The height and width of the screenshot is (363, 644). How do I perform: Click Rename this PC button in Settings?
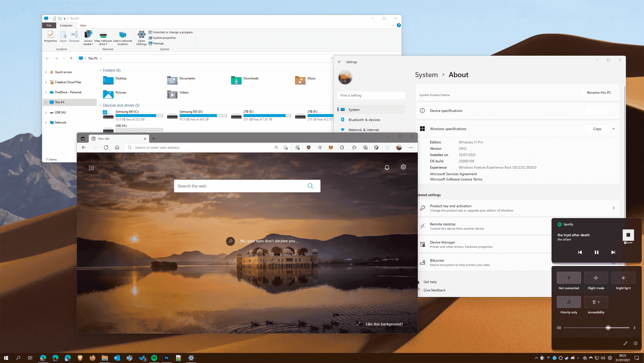[598, 92]
